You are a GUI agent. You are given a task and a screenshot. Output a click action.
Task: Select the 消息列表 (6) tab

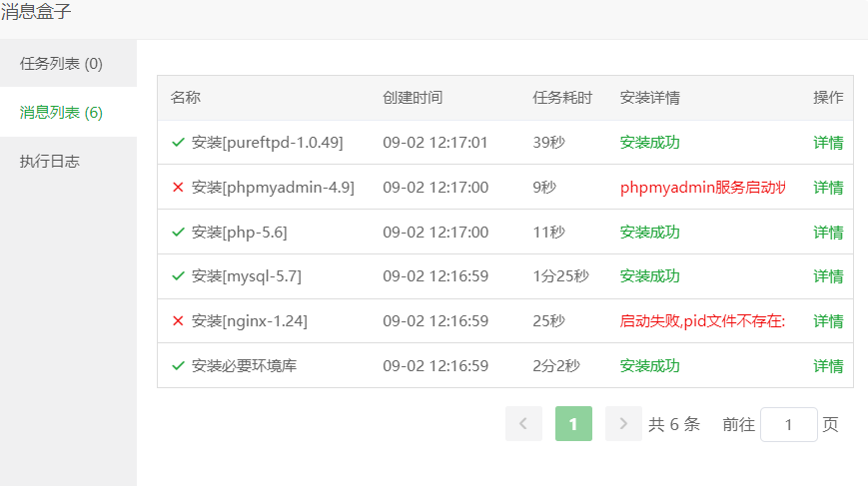pos(68,112)
